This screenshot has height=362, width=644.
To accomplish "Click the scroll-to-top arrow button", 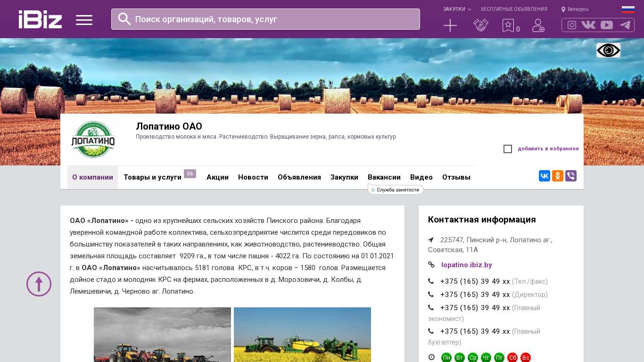I will click(39, 284).
